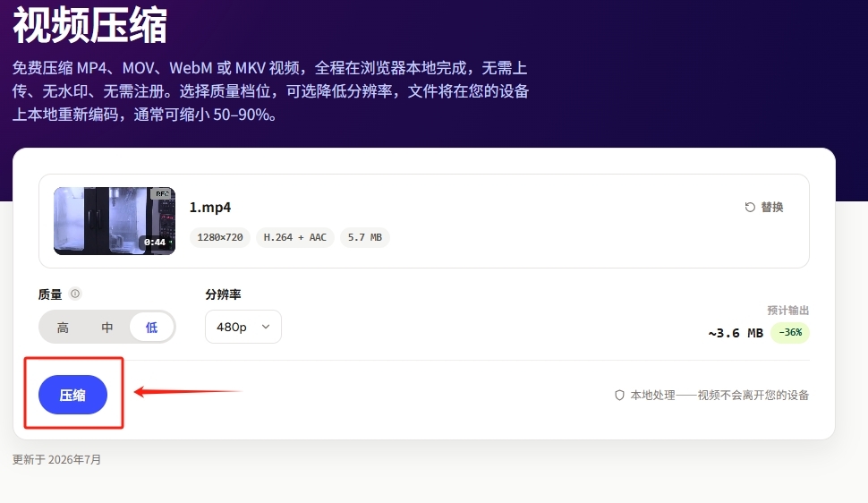Select the 中 quality option
This screenshot has height=503, width=868.
tap(106, 328)
